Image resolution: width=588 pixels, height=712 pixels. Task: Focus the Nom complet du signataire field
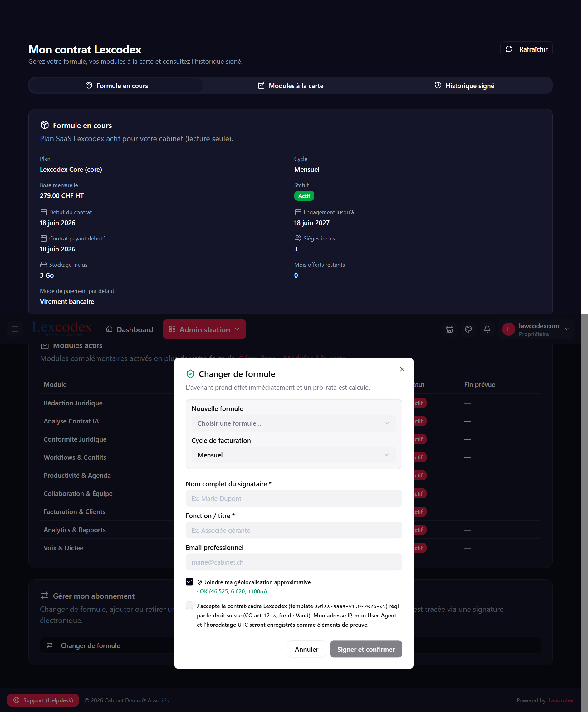click(x=294, y=498)
